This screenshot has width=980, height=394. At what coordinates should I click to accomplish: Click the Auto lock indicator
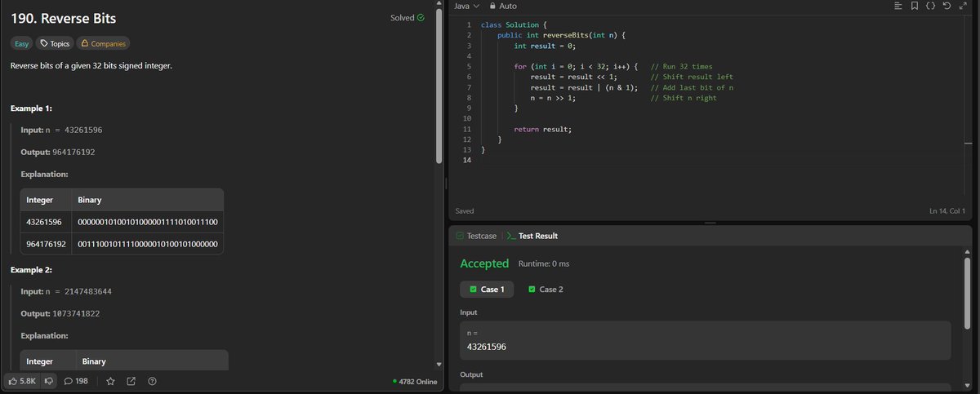502,6
